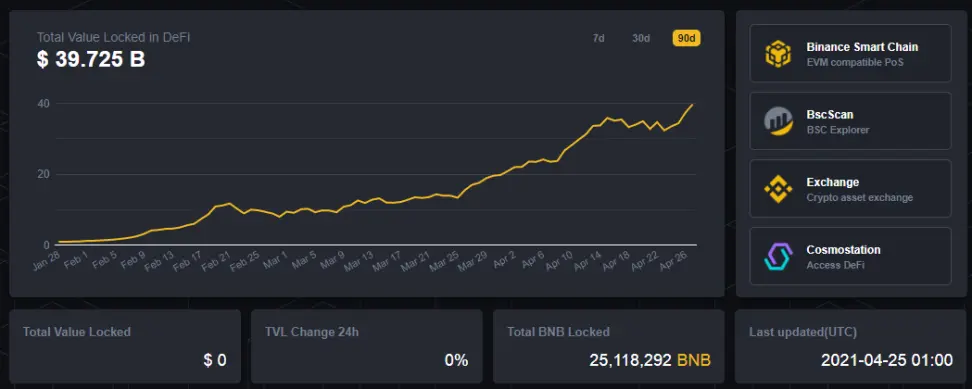Open the Binance Smart Chain link title
Image resolution: width=972 pixels, height=389 pixels.
862,47
